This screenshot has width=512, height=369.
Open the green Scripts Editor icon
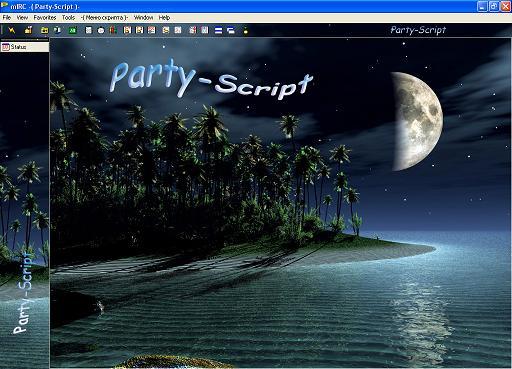click(x=72, y=30)
